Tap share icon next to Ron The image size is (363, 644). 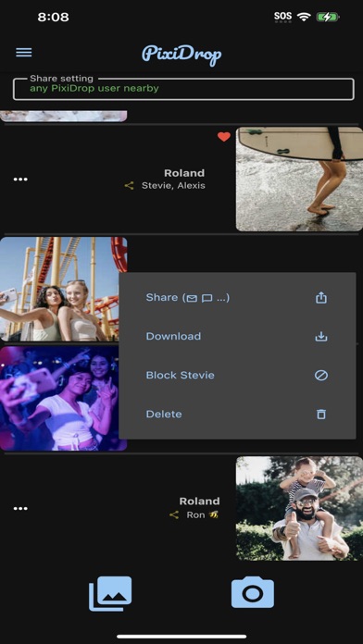(174, 515)
